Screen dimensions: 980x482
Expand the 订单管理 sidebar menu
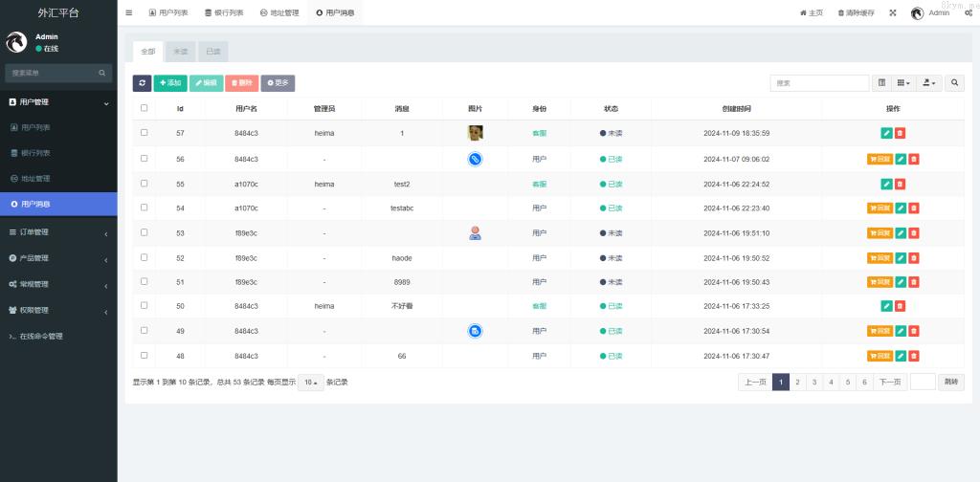point(58,232)
